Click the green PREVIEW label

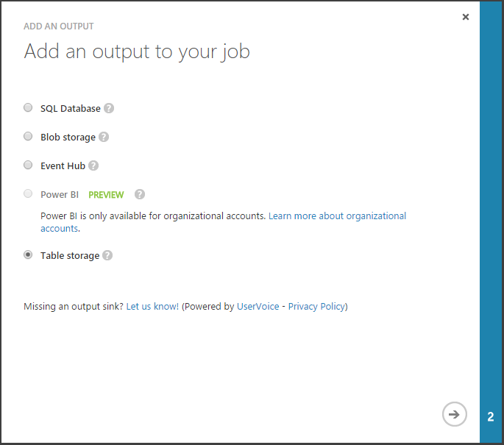pyautogui.click(x=106, y=195)
